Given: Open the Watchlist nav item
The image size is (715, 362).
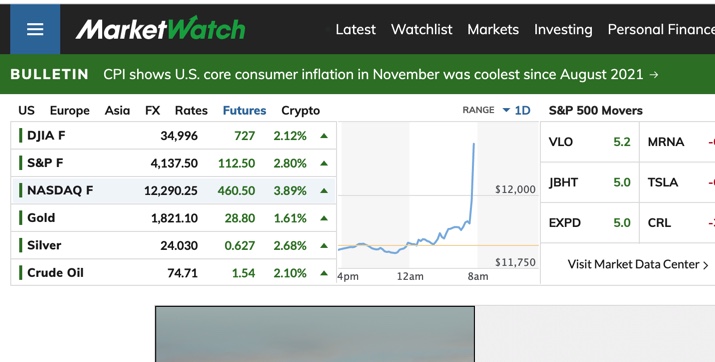Looking at the screenshot, I should click(421, 30).
